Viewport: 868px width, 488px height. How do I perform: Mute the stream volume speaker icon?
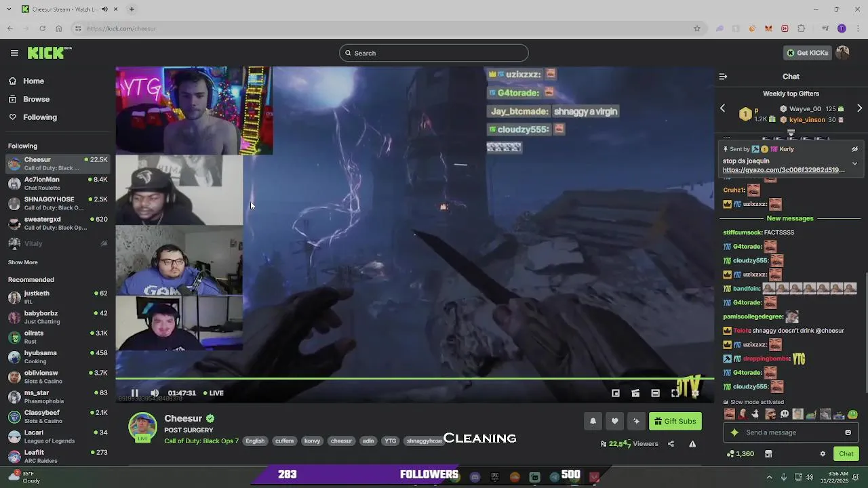pyautogui.click(x=155, y=393)
